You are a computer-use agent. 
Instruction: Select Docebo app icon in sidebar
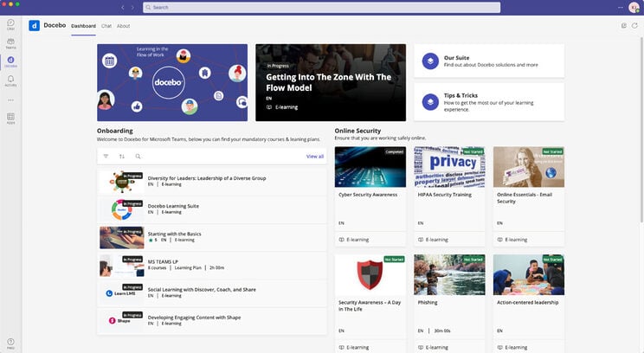10,62
